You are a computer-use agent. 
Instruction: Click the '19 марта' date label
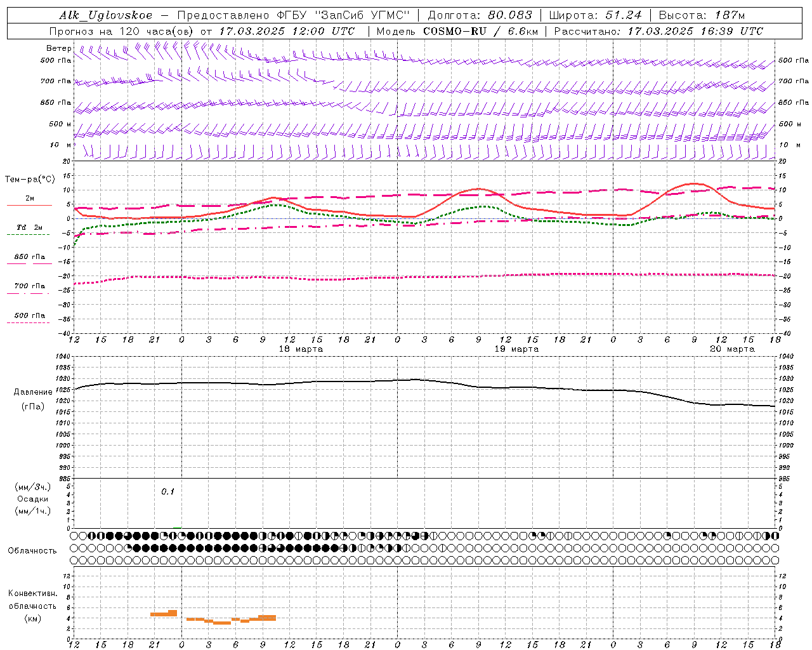point(516,349)
